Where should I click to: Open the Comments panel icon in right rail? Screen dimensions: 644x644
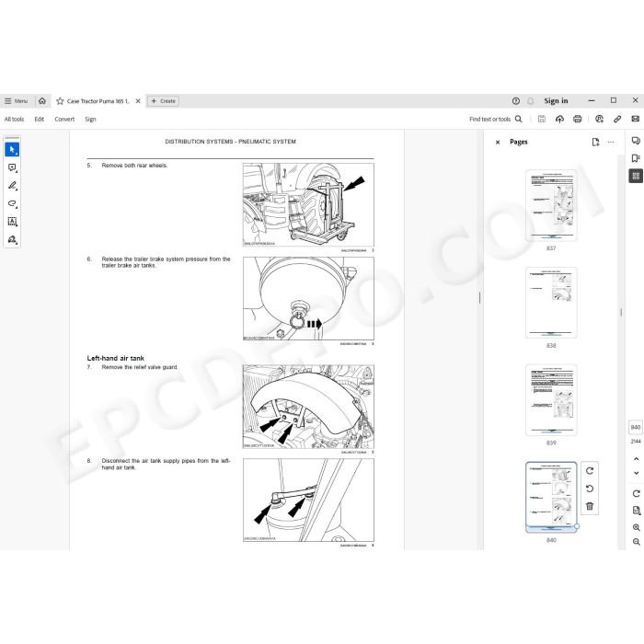click(x=636, y=141)
